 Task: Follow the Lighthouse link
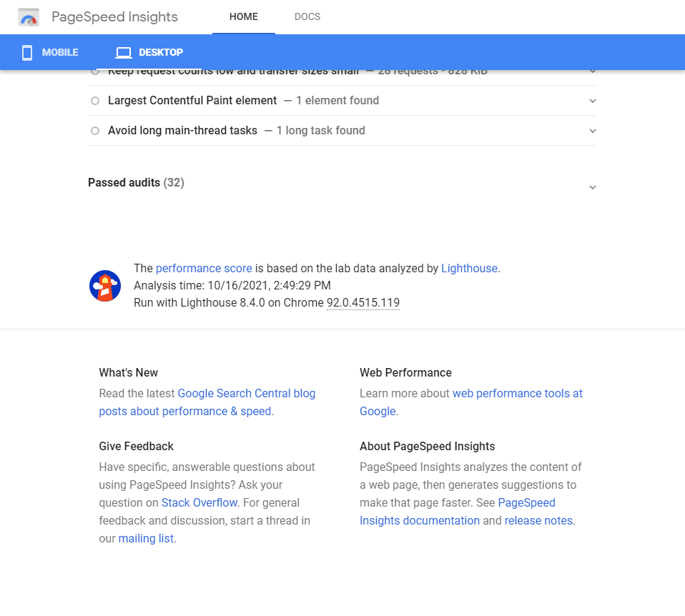469,269
